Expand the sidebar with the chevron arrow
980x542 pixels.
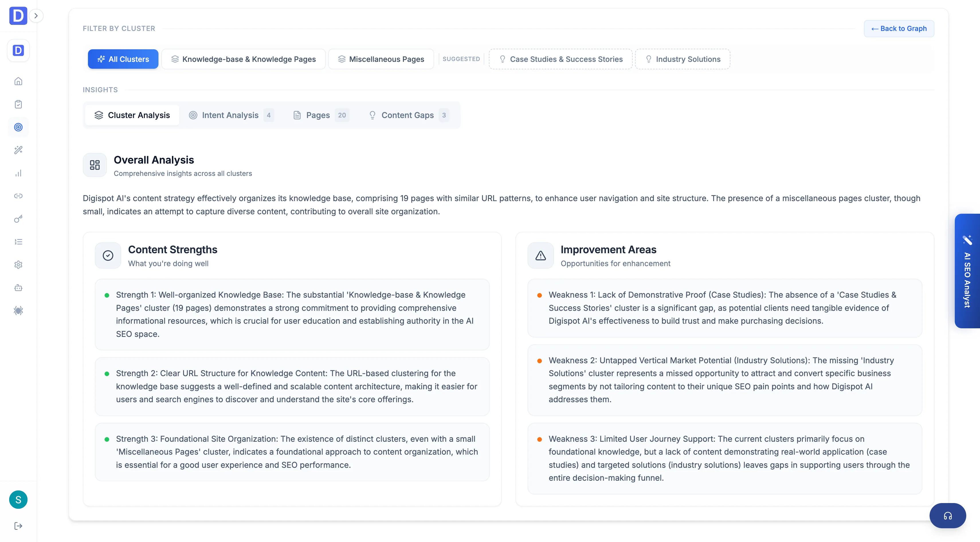36,15
